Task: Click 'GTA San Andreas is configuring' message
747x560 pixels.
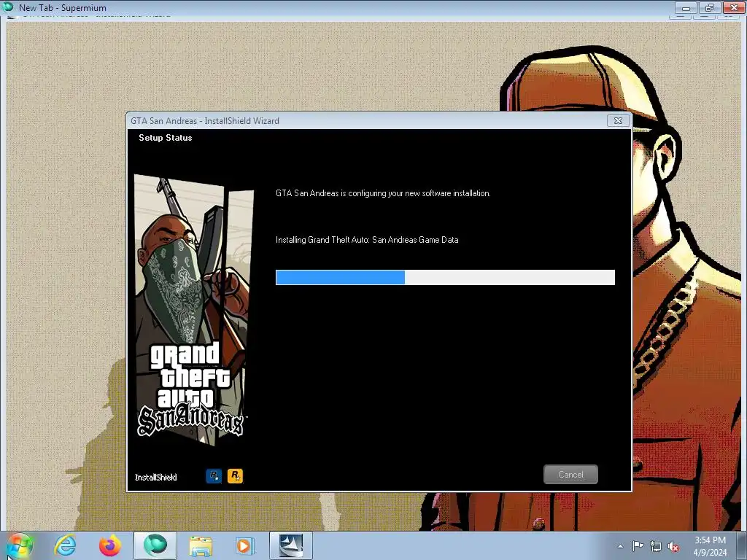Action: click(x=383, y=192)
